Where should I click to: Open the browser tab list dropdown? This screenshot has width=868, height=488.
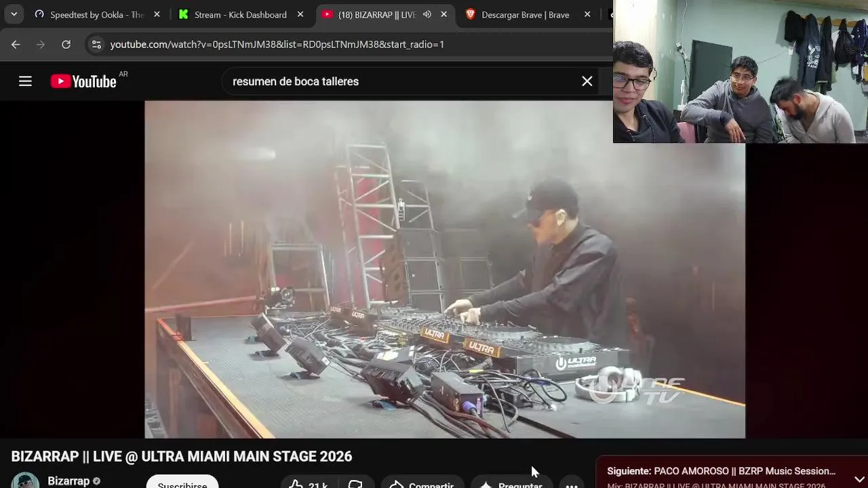point(14,14)
